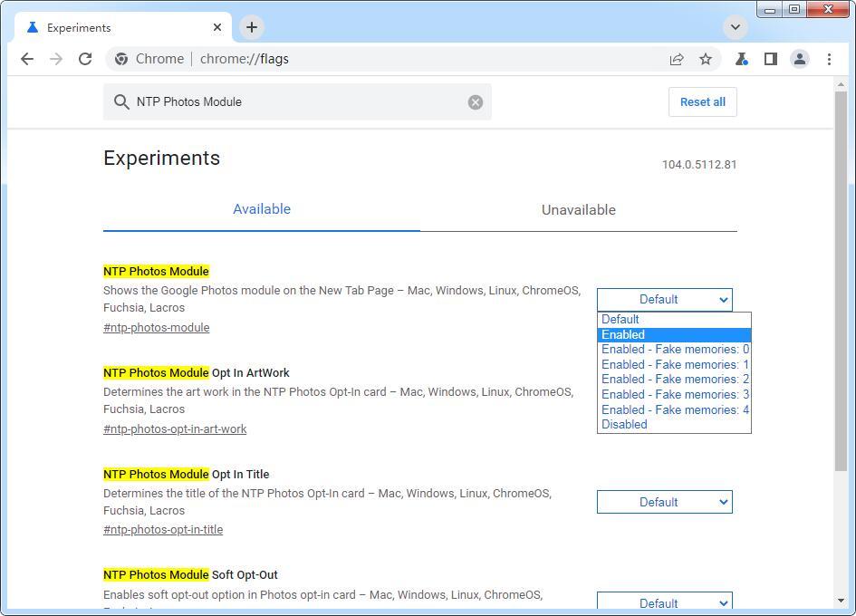
Task: Expand Opt In Title Default dropdown
Action: click(x=664, y=502)
